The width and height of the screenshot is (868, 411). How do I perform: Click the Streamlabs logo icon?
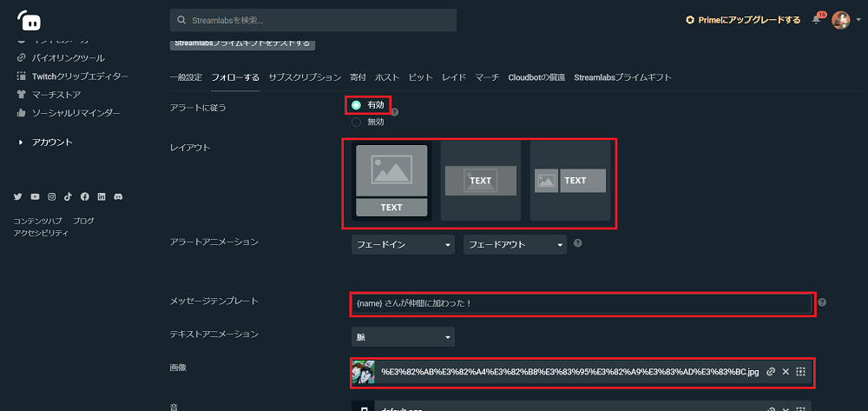tap(30, 20)
